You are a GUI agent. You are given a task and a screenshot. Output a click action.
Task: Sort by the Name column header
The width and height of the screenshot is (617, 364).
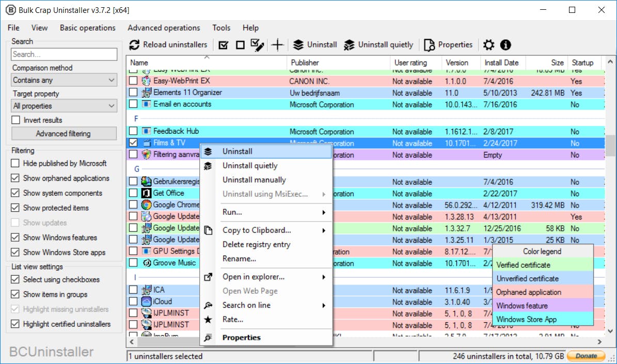coord(207,62)
